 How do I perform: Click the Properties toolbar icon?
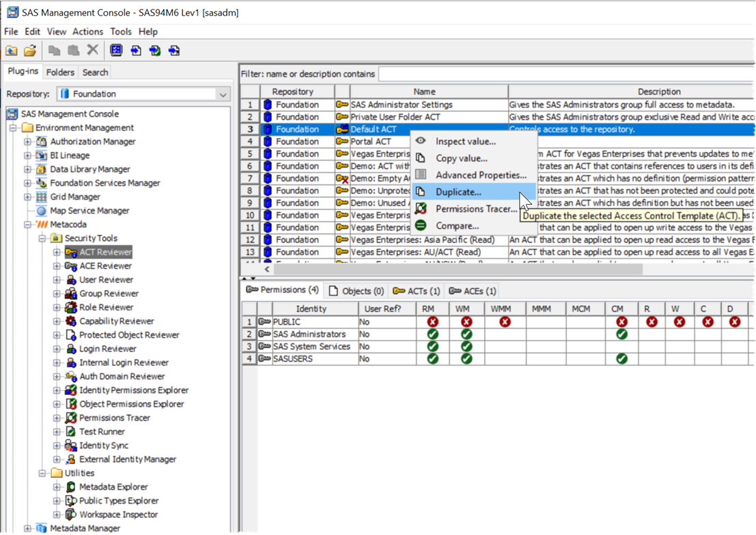pos(116,50)
